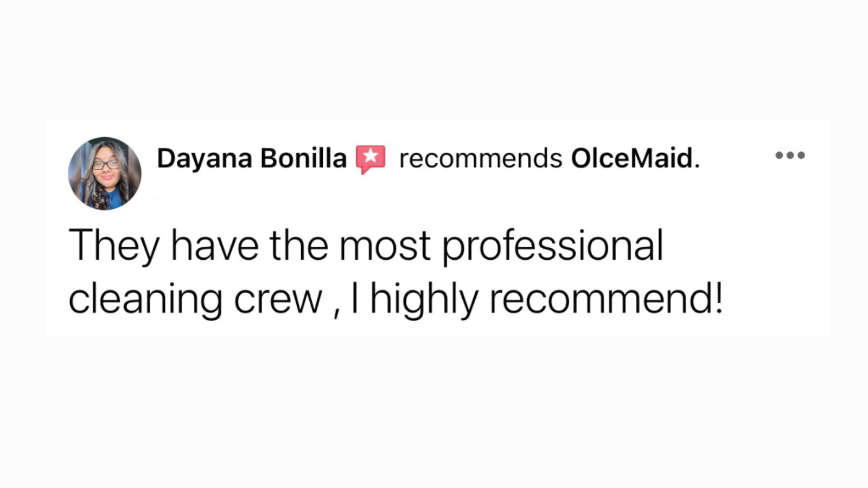This screenshot has height=488, width=868.
Task: Click the word "professional" in the review
Action: 552,247
